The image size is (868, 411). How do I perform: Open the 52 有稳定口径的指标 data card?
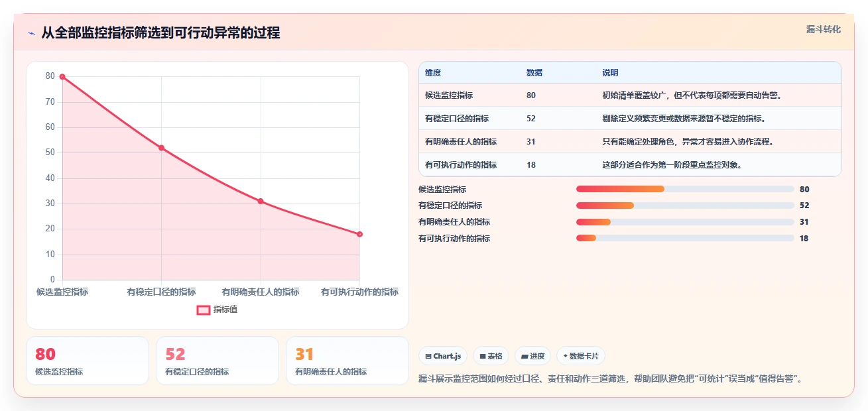coord(217,361)
